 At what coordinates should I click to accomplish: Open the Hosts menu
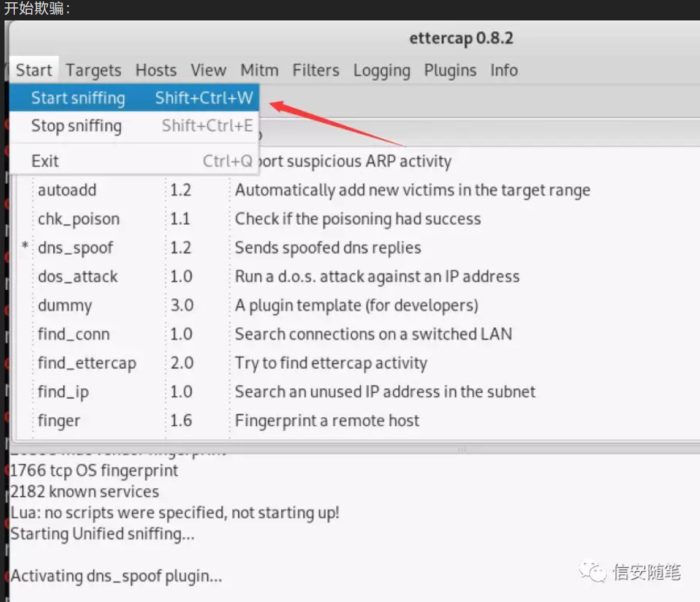(x=156, y=70)
